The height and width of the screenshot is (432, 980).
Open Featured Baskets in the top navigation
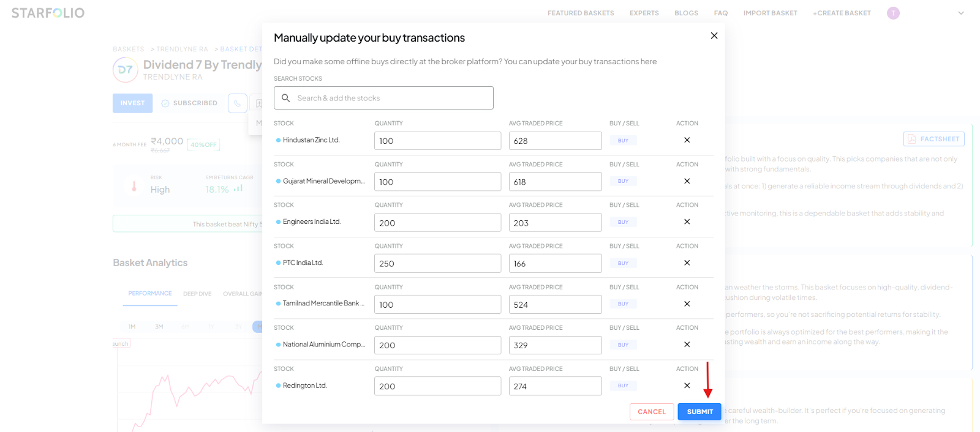coord(581,13)
